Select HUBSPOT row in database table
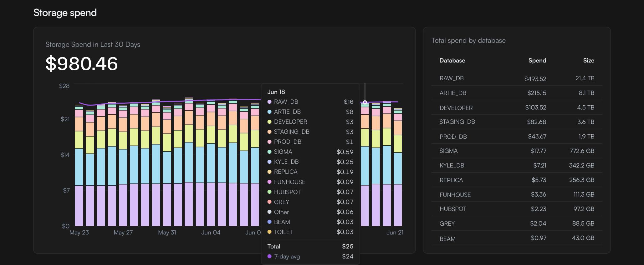 517,209
